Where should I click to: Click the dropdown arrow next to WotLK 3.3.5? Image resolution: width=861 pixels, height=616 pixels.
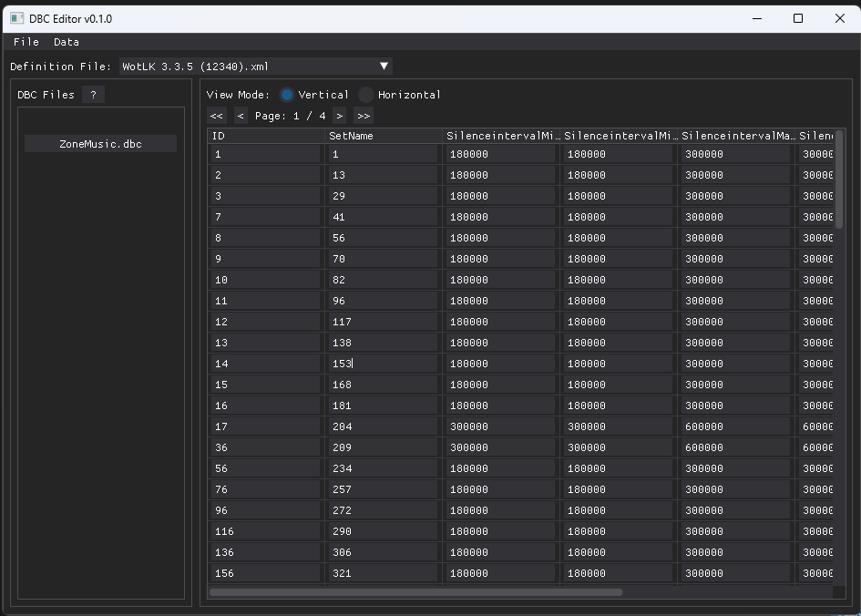point(384,65)
